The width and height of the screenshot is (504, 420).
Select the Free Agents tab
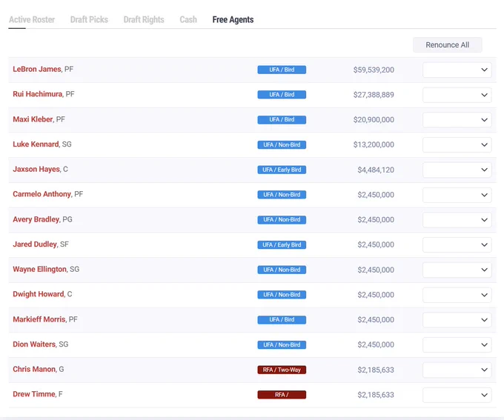[233, 19]
